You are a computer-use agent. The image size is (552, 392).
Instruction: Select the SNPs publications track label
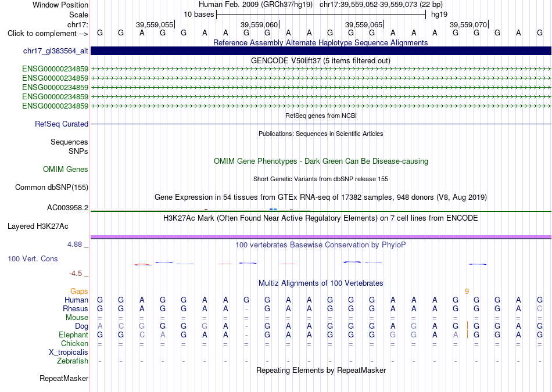tap(78, 151)
